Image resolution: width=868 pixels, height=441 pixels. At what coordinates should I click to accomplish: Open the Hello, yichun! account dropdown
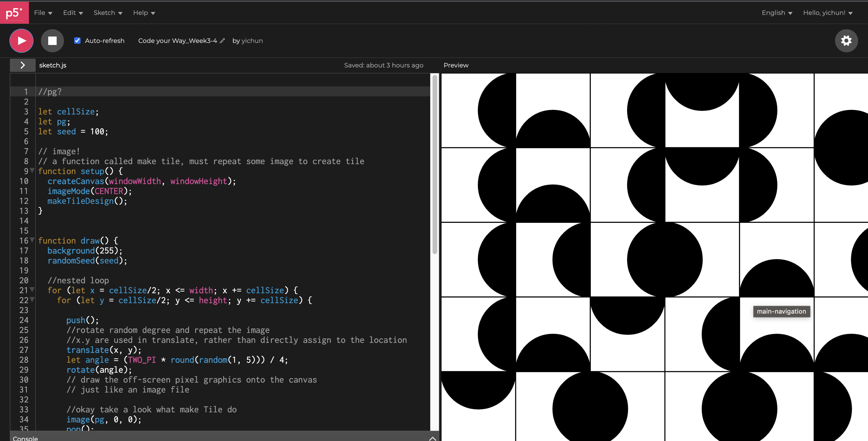pyautogui.click(x=828, y=13)
